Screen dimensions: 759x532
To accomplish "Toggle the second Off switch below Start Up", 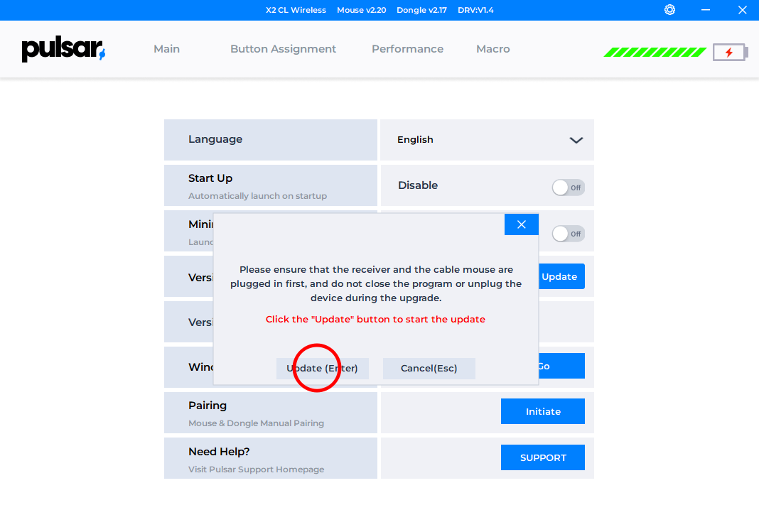I will pyautogui.click(x=569, y=234).
